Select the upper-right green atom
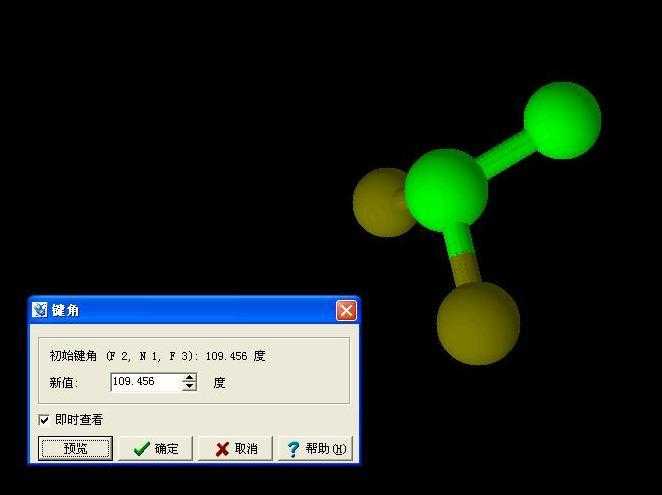Viewport: 662px width, 495px height. [562, 119]
